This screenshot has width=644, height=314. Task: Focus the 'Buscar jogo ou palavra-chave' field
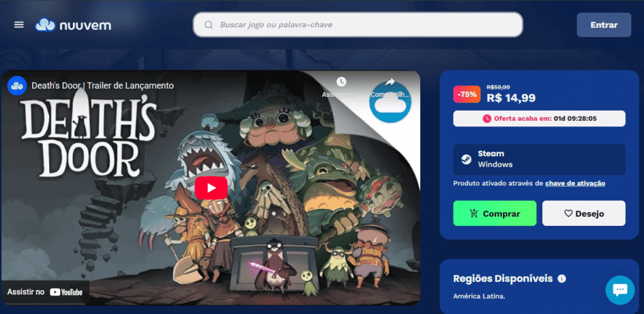[365, 25]
